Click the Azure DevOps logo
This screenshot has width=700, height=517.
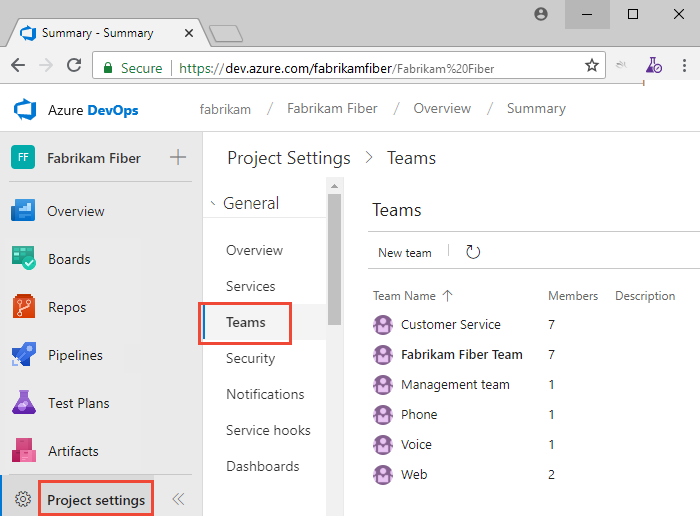coord(25,109)
